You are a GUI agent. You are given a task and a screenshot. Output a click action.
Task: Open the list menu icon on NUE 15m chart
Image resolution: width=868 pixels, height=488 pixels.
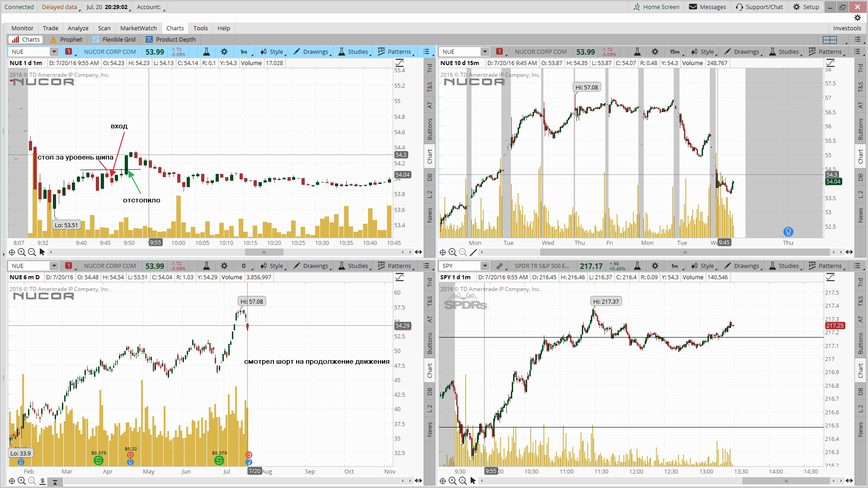point(857,52)
